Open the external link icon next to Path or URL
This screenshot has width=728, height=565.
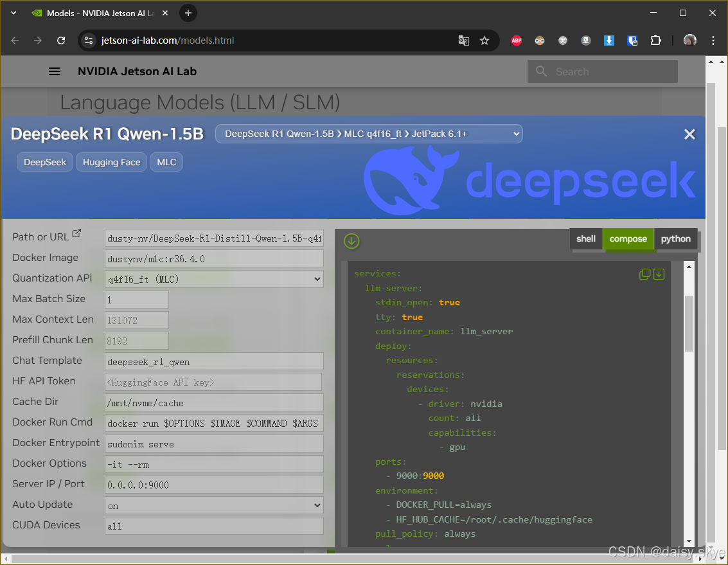coord(76,233)
